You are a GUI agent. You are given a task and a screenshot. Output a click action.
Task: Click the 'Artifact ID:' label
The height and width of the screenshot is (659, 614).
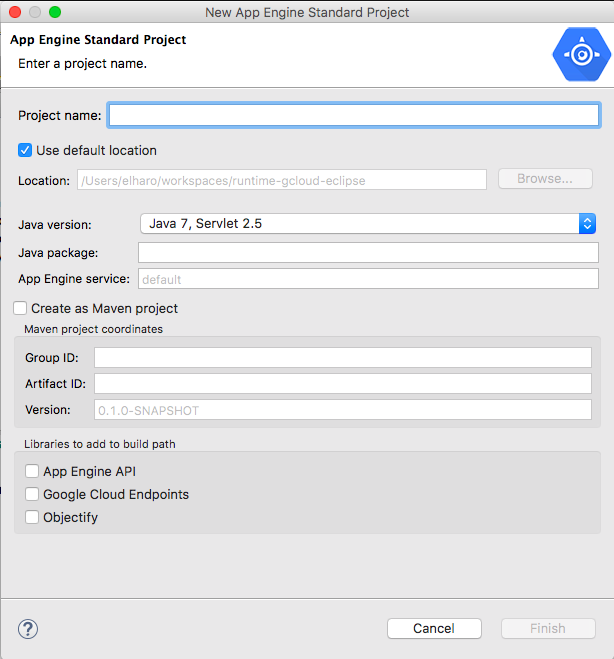pyautogui.click(x=55, y=384)
